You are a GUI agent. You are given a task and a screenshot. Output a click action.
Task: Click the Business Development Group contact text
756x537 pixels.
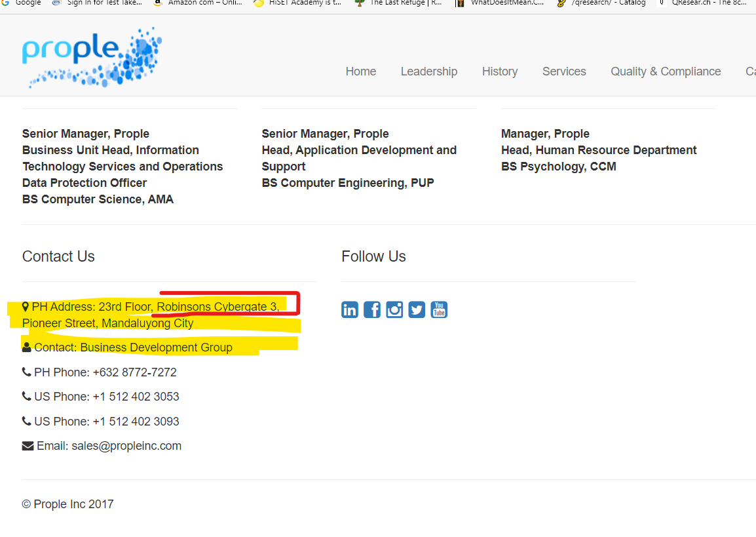(156, 348)
